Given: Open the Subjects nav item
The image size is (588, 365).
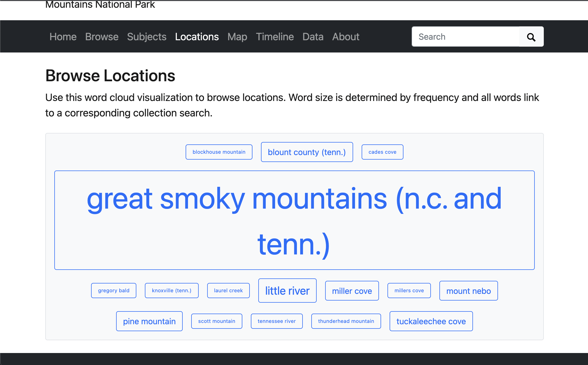Looking at the screenshot, I should click(x=147, y=37).
